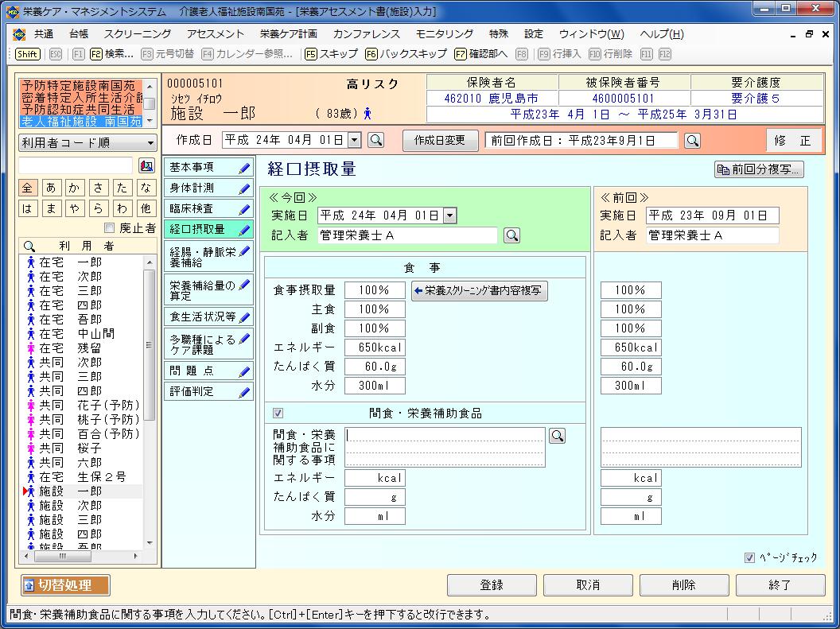Screen dimensions: 840x629
Task: Open the 実施日 date dropdown for 今回
Action: [449, 215]
